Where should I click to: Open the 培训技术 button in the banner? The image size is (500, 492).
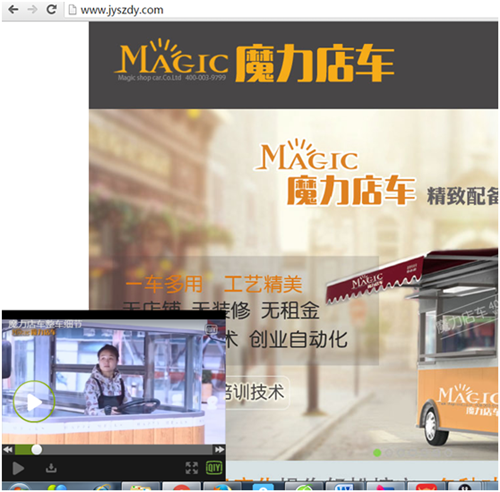(x=255, y=392)
